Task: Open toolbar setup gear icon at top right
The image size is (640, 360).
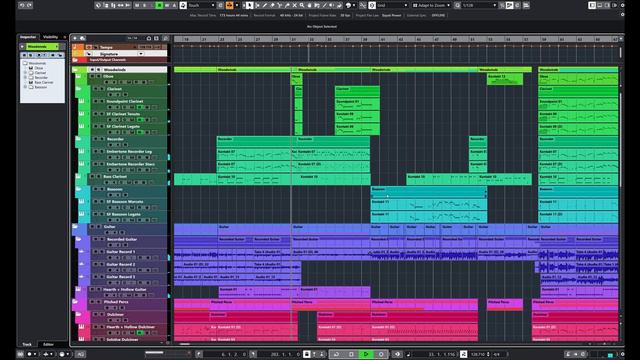Action: coord(622,5)
